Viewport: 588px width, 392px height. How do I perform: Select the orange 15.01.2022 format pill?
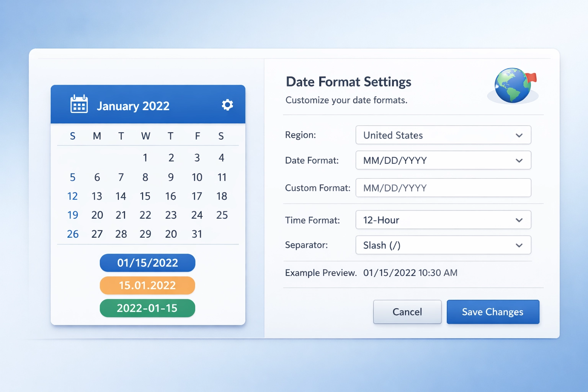coord(147,285)
